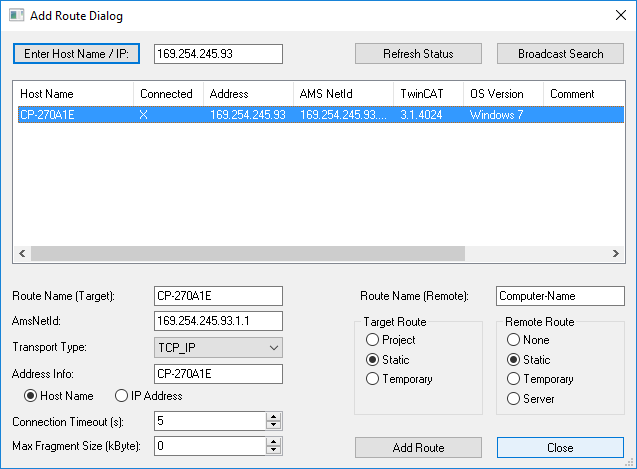
Task: Click the Enter Host Name / IP button
Action: (76, 54)
